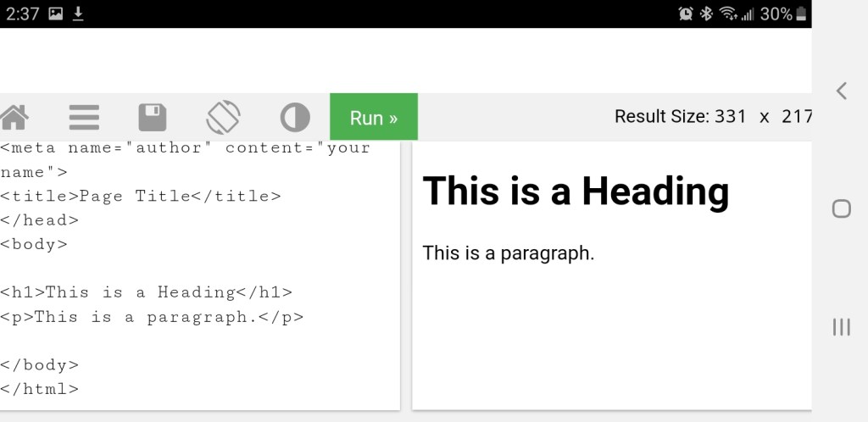Save code with floppy disk icon

click(153, 117)
